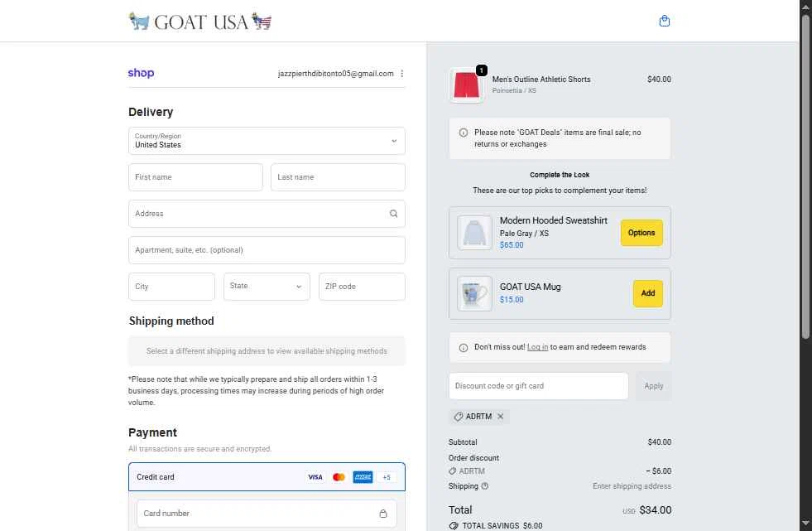Open the State dropdown
The width and height of the screenshot is (812, 531).
tap(267, 287)
